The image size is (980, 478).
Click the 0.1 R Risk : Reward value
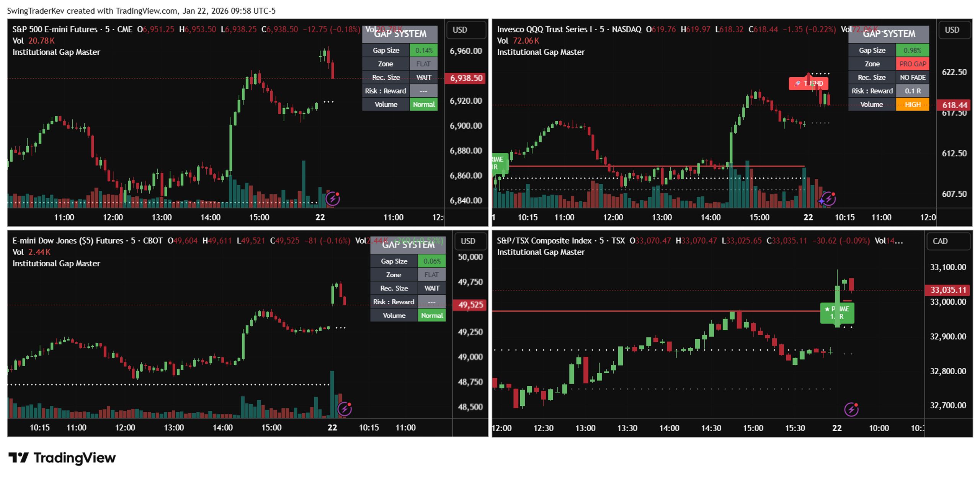913,91
